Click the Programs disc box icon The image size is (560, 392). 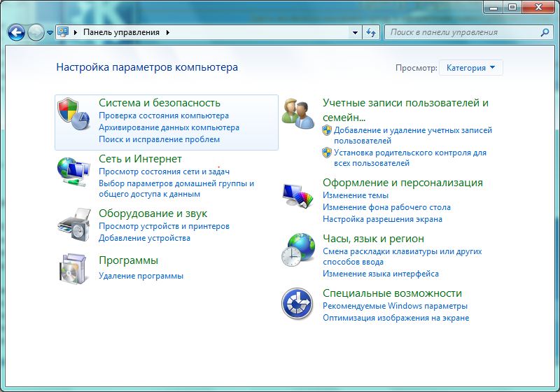(x=73, y=269)
